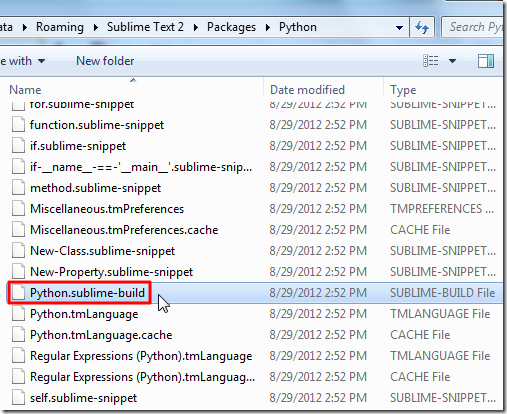Viewport: 507px width, 414px height.
Task: Select function.sublime-snippet file icon
Action: tap(18, 125)
